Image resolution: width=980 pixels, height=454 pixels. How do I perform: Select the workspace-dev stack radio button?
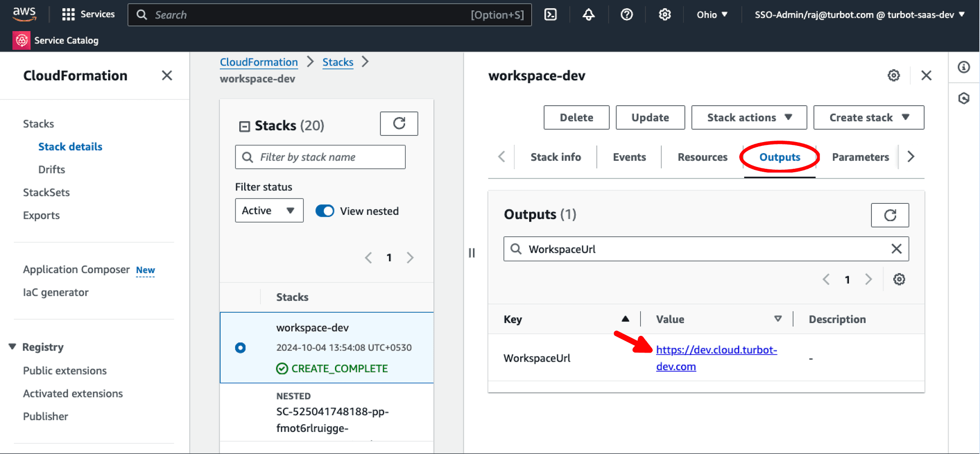pyautogui.click(x=240, y=348)
